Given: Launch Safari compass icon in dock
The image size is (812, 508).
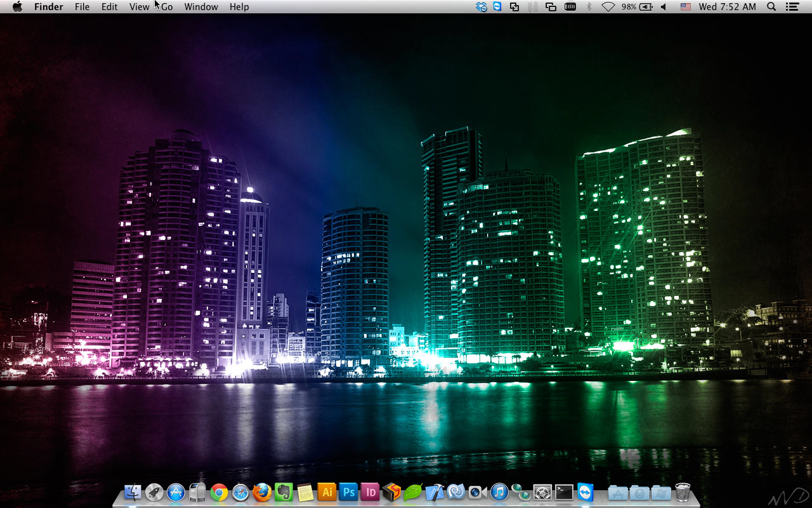Looking at the screenshot, I should pyautogui.click(x=240, y=492).
